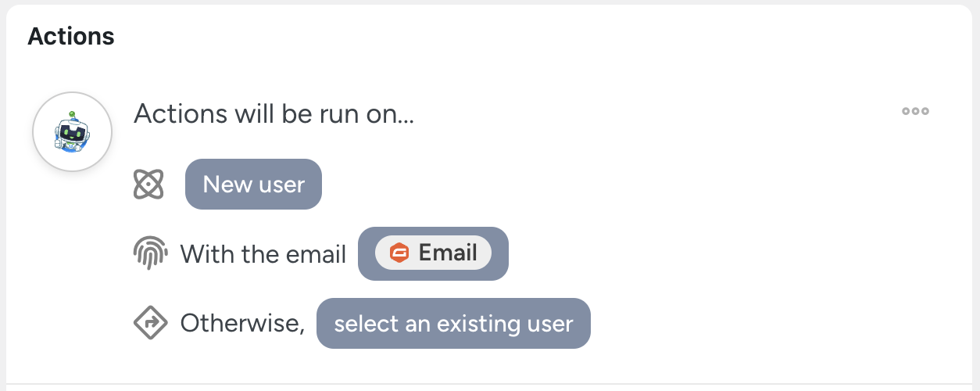
Task: Click the word Email in the token
Action: (x=448, y=253)
